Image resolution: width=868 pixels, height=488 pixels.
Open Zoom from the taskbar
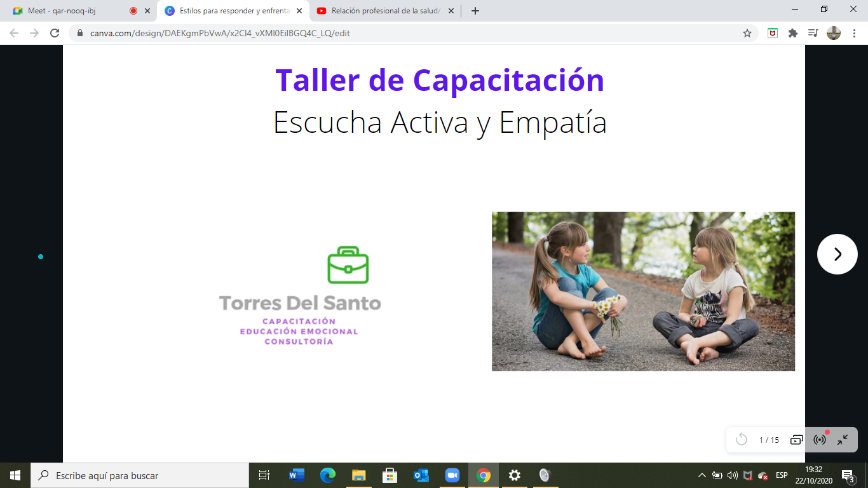coord(452,475)
